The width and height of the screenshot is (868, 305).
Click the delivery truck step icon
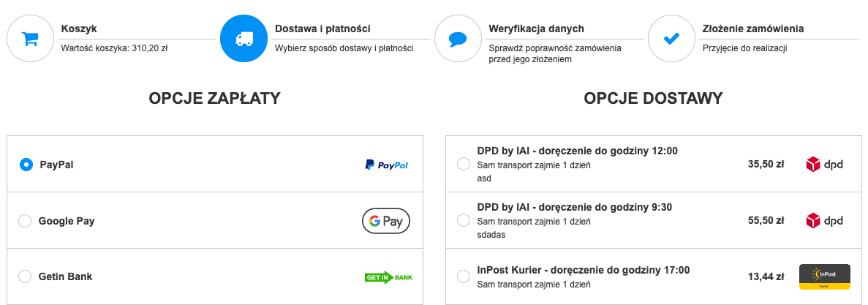click(244, 38)
